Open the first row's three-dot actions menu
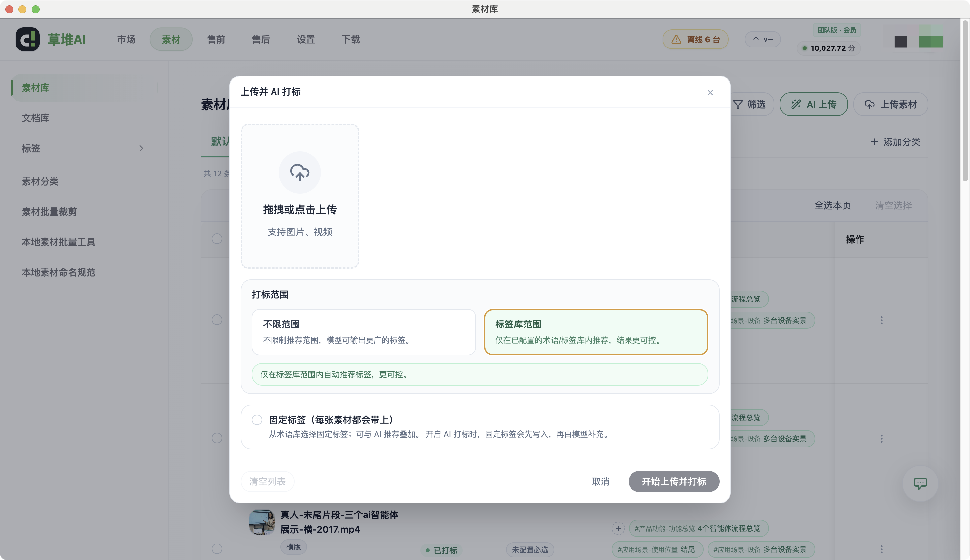970x560 pixels. tap(881, 320)
